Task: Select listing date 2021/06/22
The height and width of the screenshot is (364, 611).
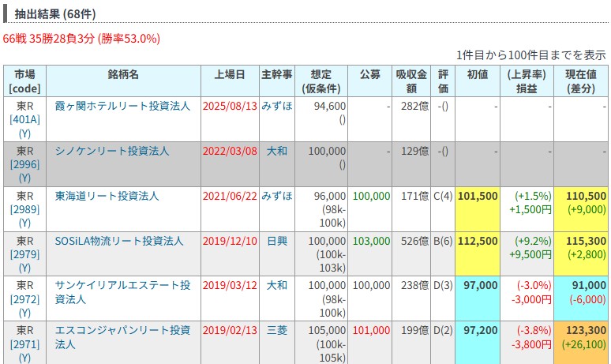Action: (230, 196)
